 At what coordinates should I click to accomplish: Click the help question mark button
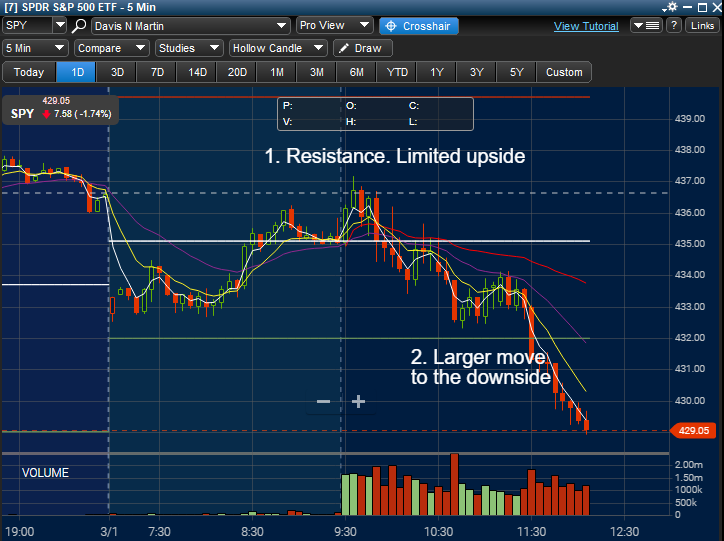coord(674,25)
